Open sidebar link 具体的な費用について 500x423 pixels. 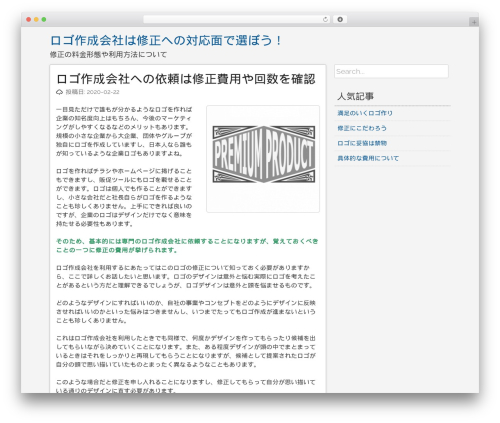368,158
